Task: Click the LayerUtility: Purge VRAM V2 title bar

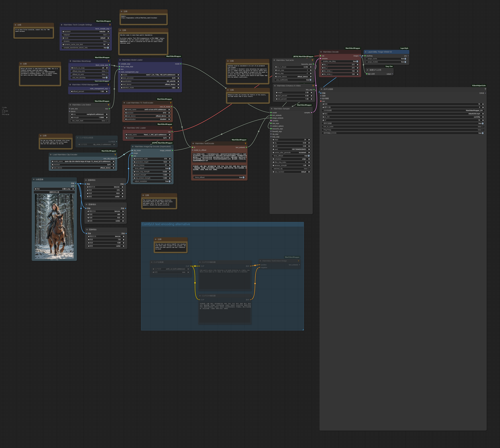Action: [386, 52]
